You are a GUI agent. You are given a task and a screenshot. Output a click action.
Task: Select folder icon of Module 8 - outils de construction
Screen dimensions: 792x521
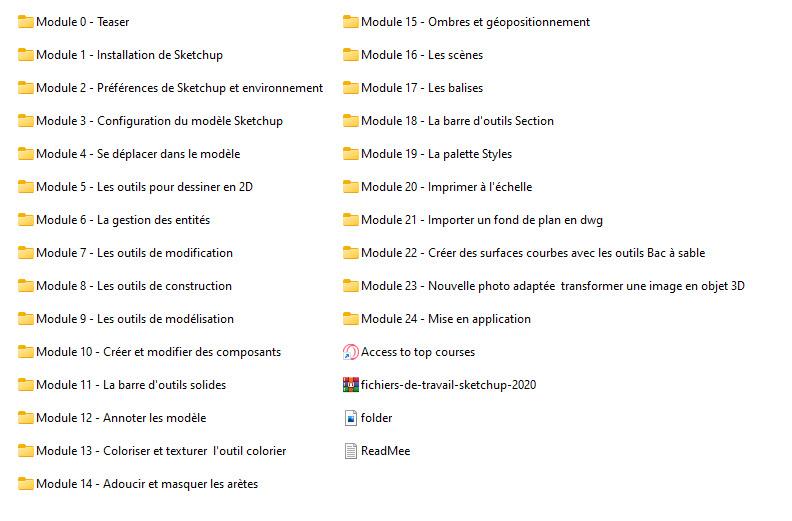click(25, 286)
